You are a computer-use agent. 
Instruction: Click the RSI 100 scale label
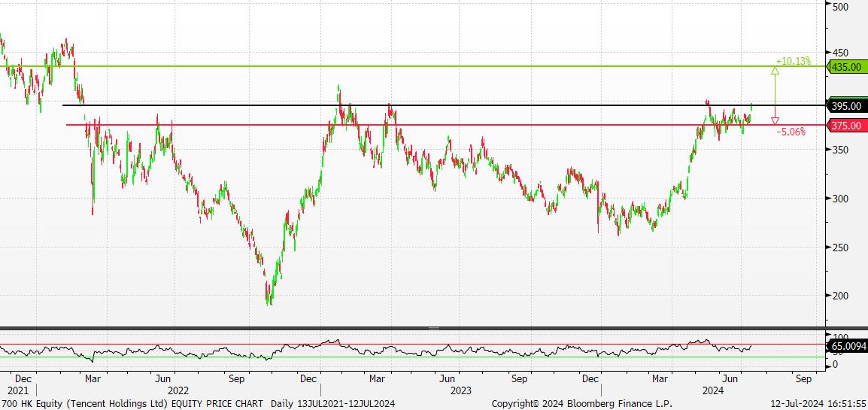840,336
